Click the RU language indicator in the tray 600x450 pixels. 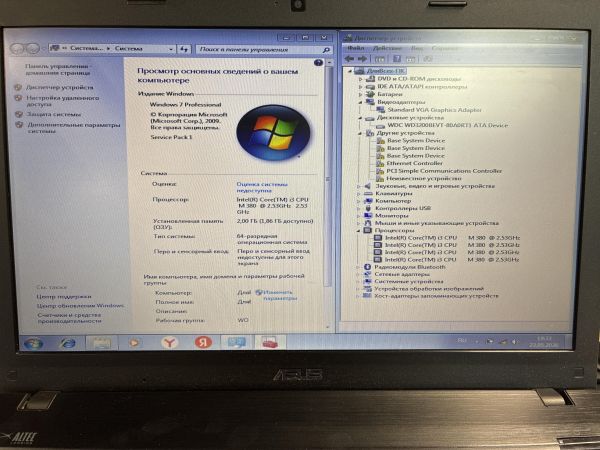click(462, 340)
